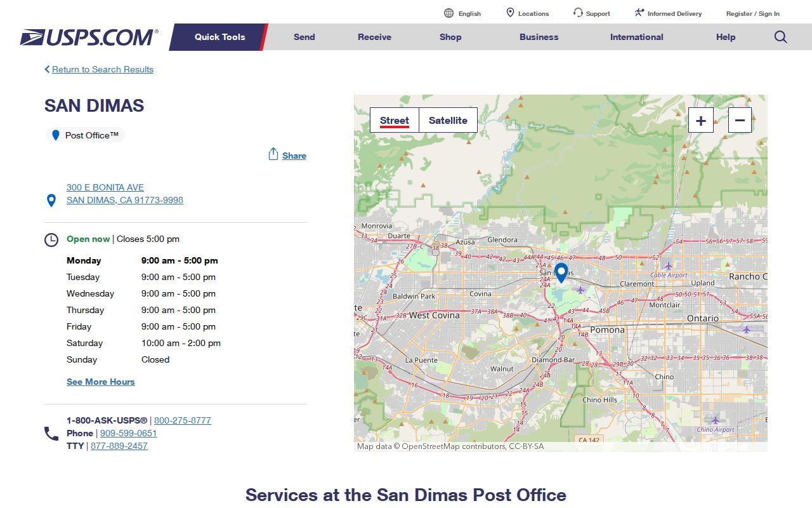Open the Support link text
Screen dimensions: 812x508
coord(598,13)
